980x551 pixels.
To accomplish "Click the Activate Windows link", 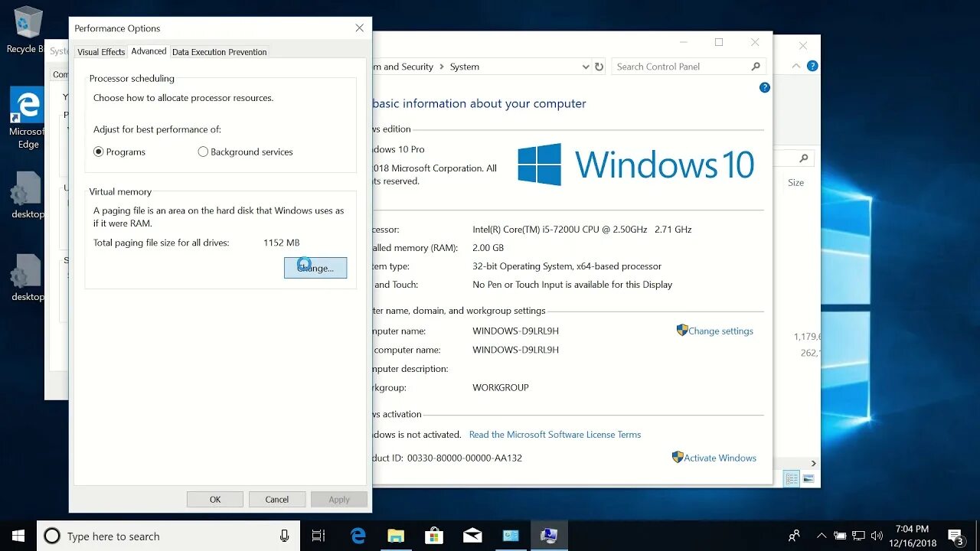I will (x=720, y=458).
